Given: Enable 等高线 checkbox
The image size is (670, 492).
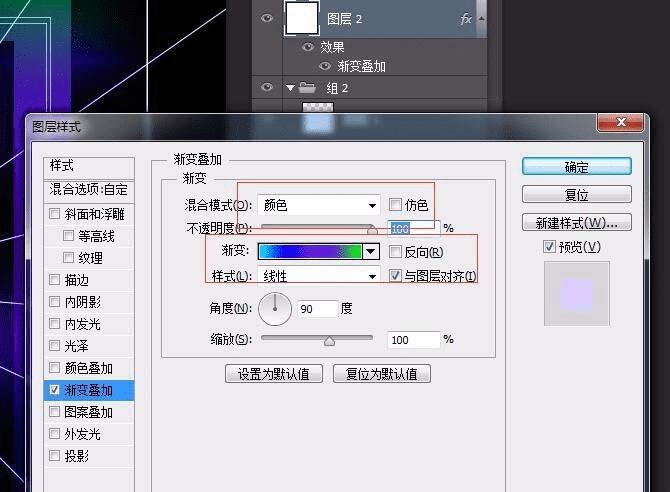Looking at the screenshot, I should click(x=68, y=236).
